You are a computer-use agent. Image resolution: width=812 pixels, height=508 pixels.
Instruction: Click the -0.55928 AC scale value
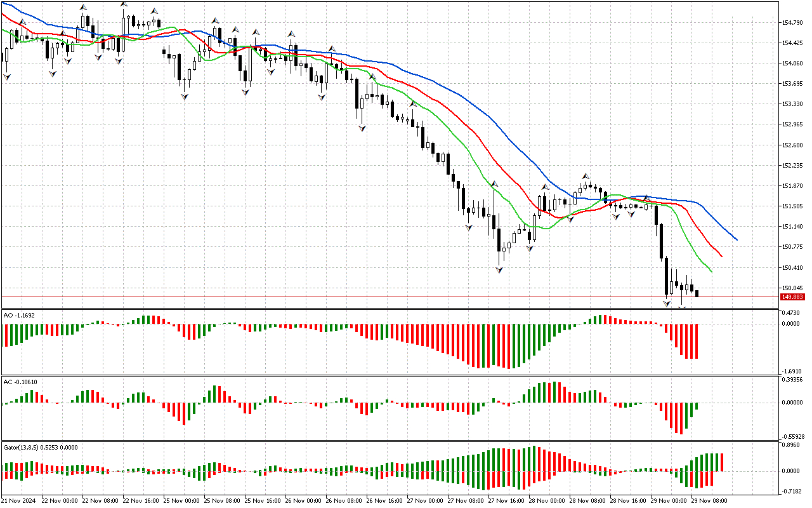(792, 436)
